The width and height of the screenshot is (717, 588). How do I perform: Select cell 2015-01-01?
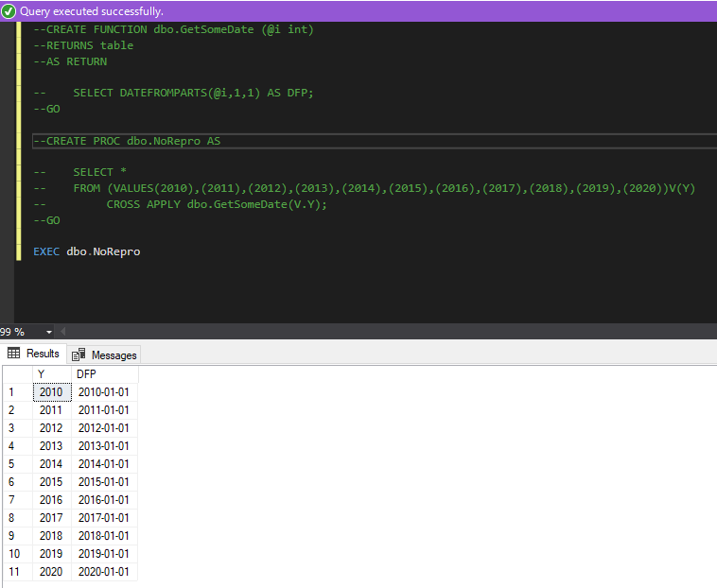coord(105,481)
